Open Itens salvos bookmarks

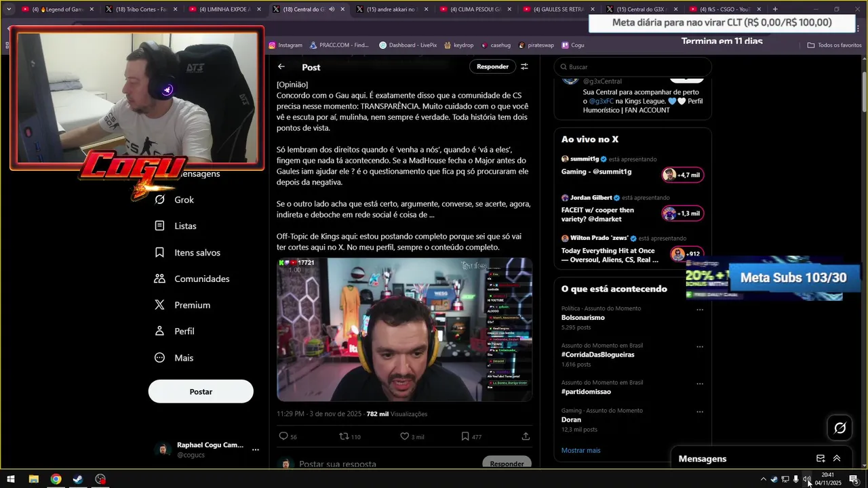(187, 252)
